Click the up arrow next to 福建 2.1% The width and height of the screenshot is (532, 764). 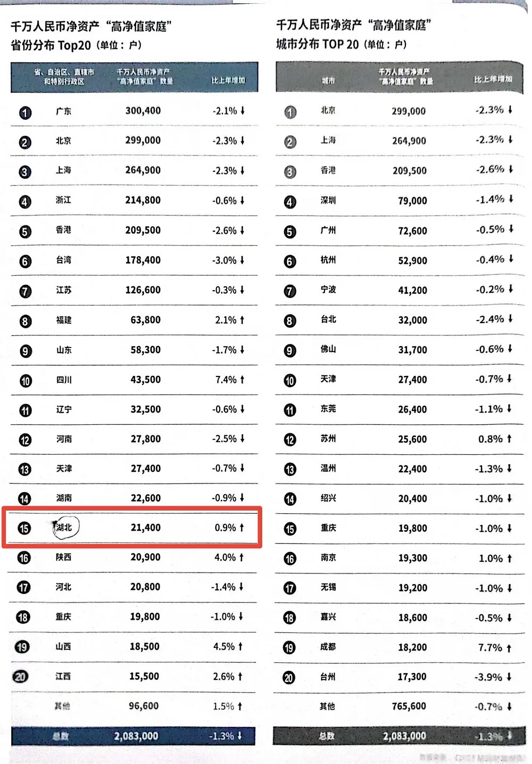[242, 320]
